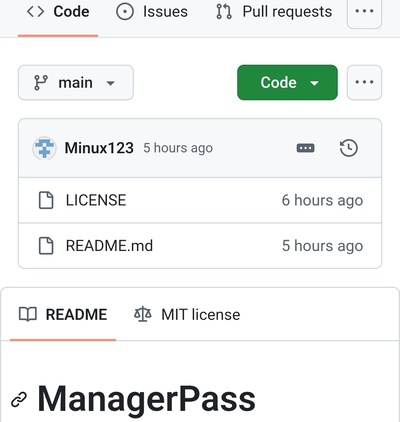This screenshot has width=400, height=422.
Task: Open the navigation overflow menu beside Pull requests
Action: pos(364,12)
